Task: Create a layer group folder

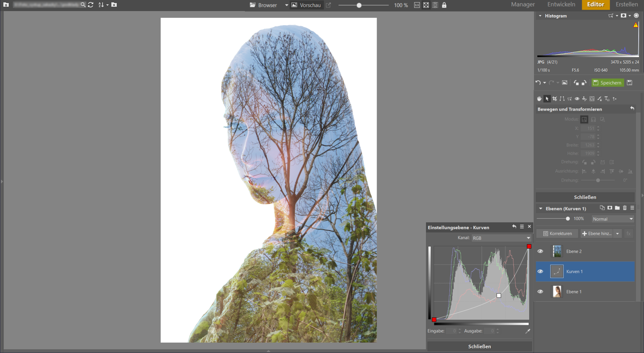Action: [x=617, y=208]
